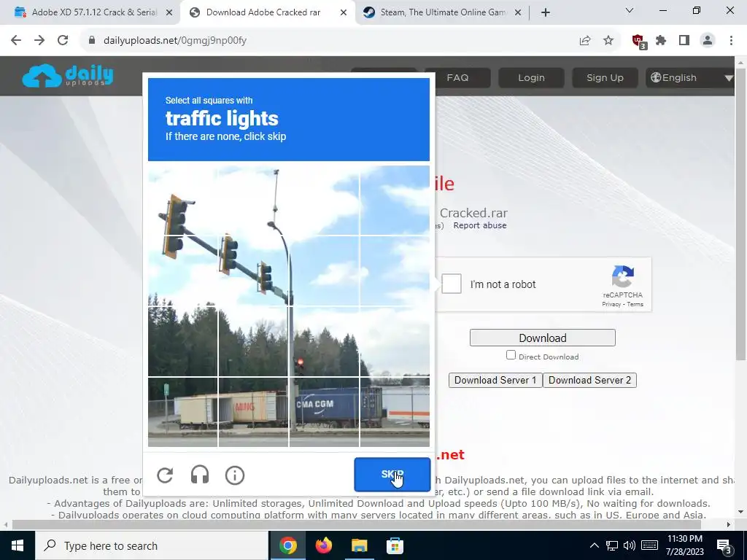747x560 pixels.
Task: Open a new browser tab
Action: [x=546, y=13]
